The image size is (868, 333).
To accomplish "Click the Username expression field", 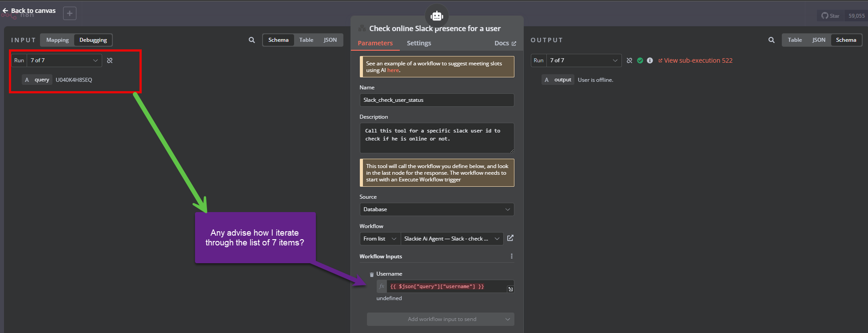I will coord(446,286).
